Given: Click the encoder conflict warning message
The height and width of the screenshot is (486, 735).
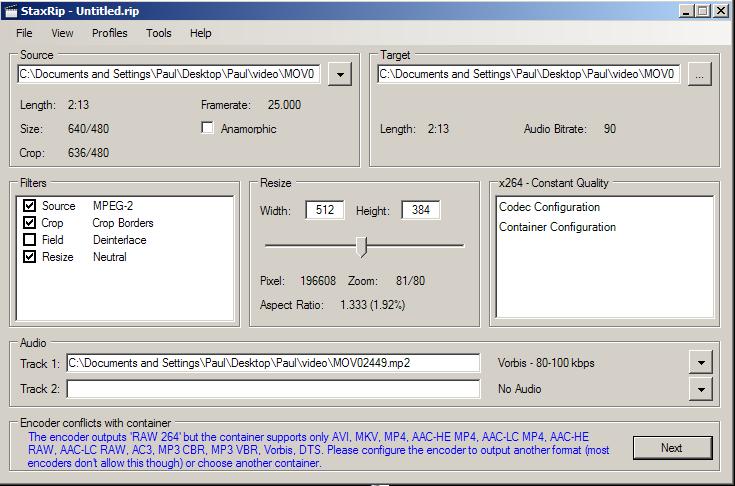Looking at the screenshot, I should (x=319, y=450).
